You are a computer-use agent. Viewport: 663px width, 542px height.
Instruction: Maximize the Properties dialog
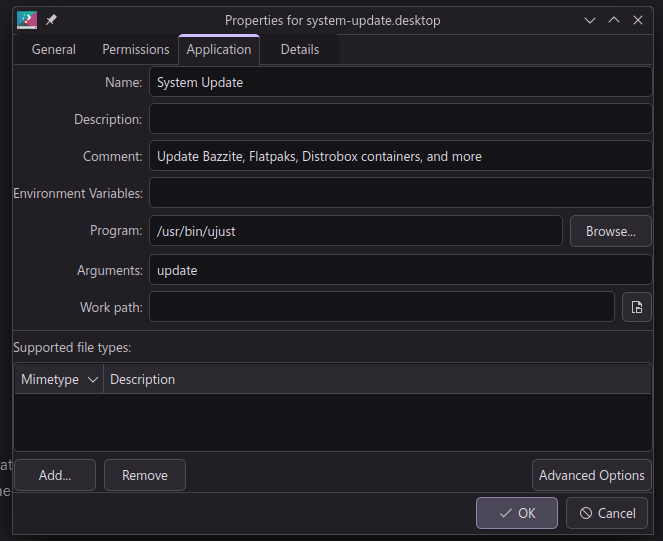(614, 20)
